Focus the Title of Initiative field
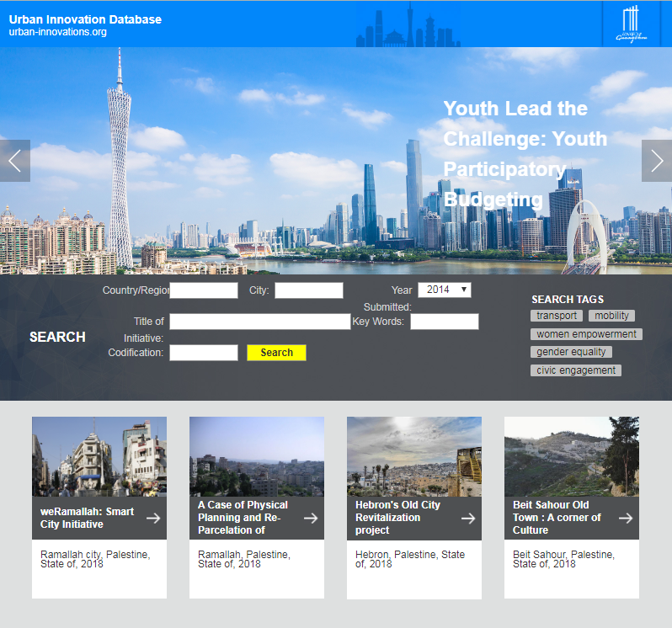The height and width of the screenshot is (628, 672). (259, 322)
